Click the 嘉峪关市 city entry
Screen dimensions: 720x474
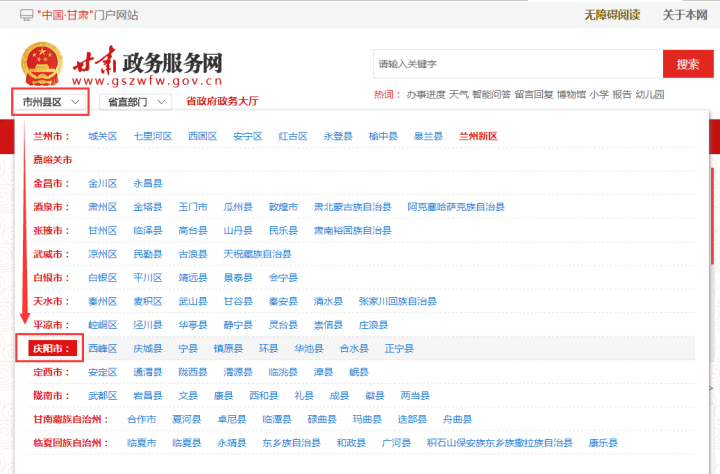pyautogui.click(x=52, y=160)
